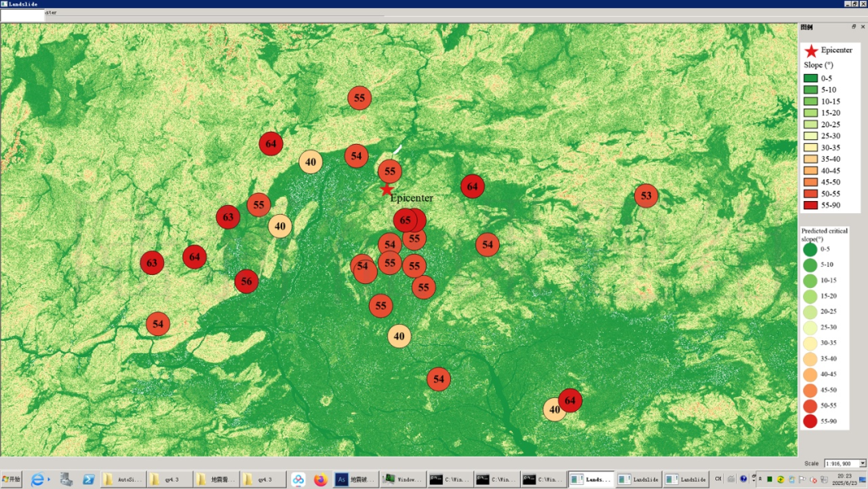Image resolution: width=868 pixels, height=489 pixels.
Task: Open PowerShell from the taskbar
Action: coord(88,480)
